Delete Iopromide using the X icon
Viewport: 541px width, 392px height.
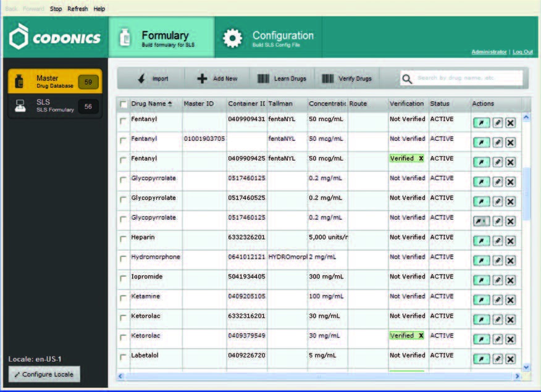pyautogui.click(x=511, y=280)
